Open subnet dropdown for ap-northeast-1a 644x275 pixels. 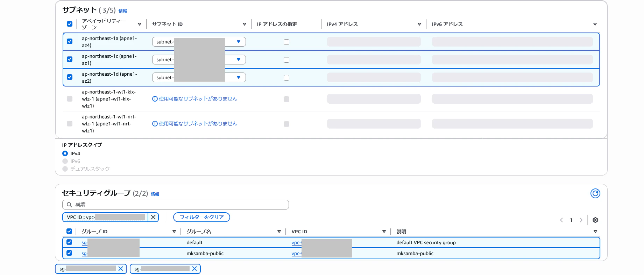coord(199,42)
